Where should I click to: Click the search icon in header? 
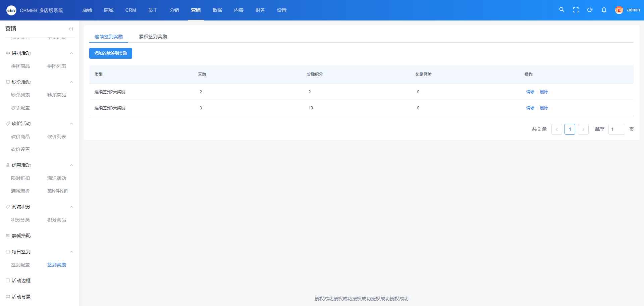pos(561,10)
